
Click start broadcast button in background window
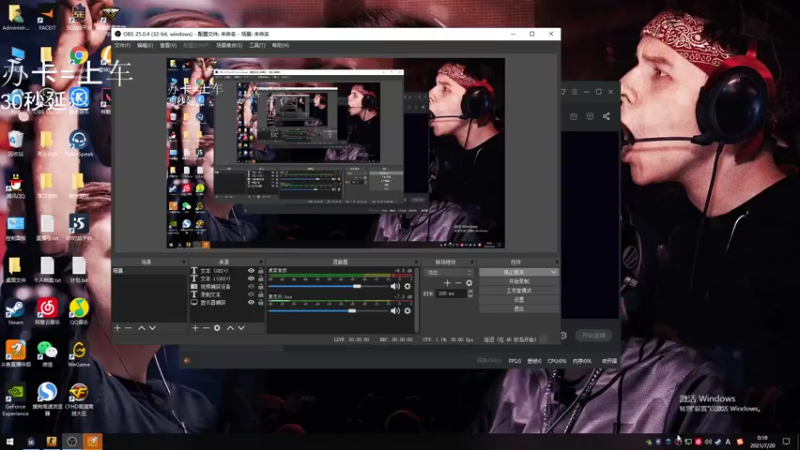593,335
